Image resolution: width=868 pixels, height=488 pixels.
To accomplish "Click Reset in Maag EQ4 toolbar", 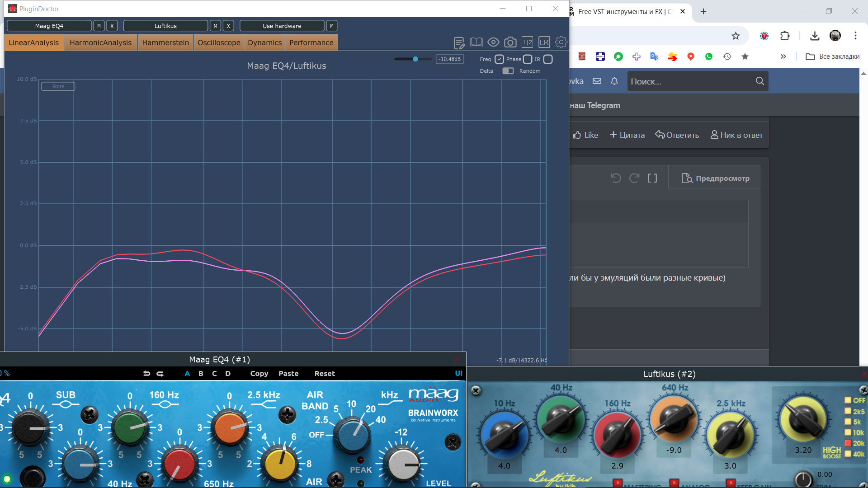I will [325, 374].
